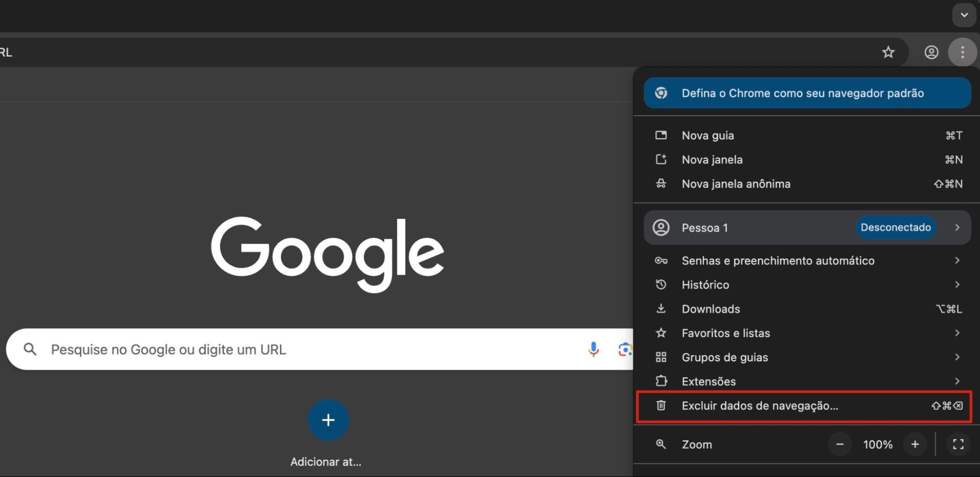This screenshot has width=980, height=477.
Task: Open Google Lens camera search
Action: pyautogui.click(x=625, y=349)
